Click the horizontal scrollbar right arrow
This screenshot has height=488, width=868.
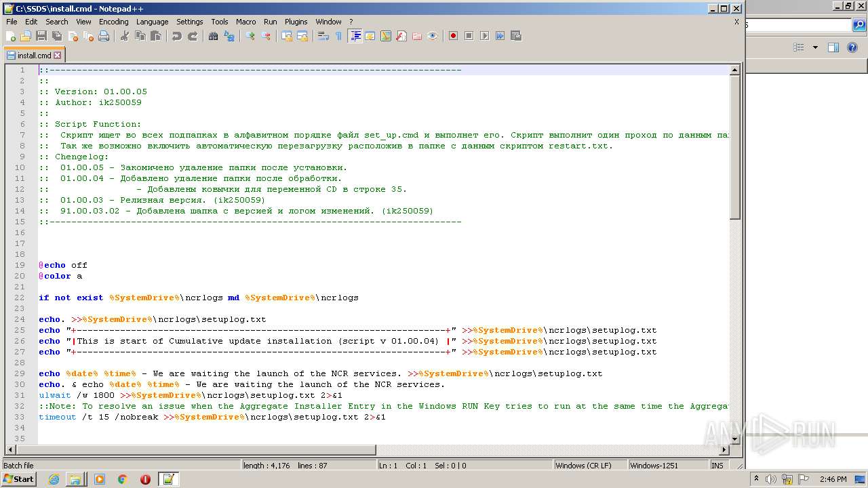click(x=724, y=449)
